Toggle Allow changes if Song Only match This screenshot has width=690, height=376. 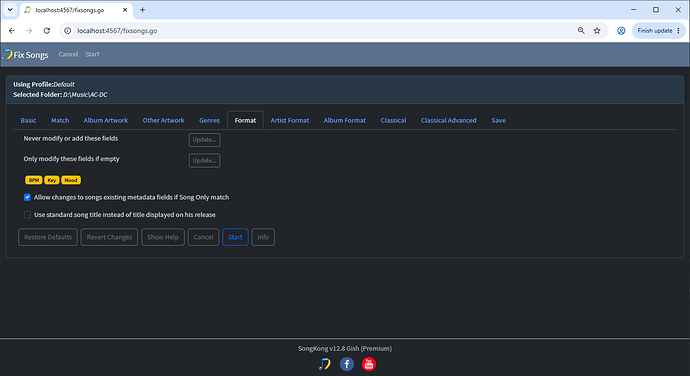tap(27, 197)
